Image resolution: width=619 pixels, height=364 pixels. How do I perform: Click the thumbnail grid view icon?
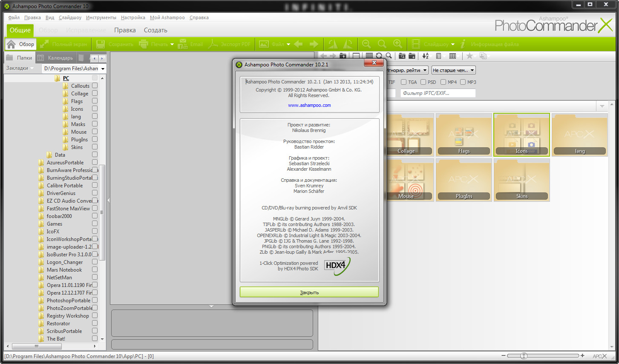pos(369,56)
